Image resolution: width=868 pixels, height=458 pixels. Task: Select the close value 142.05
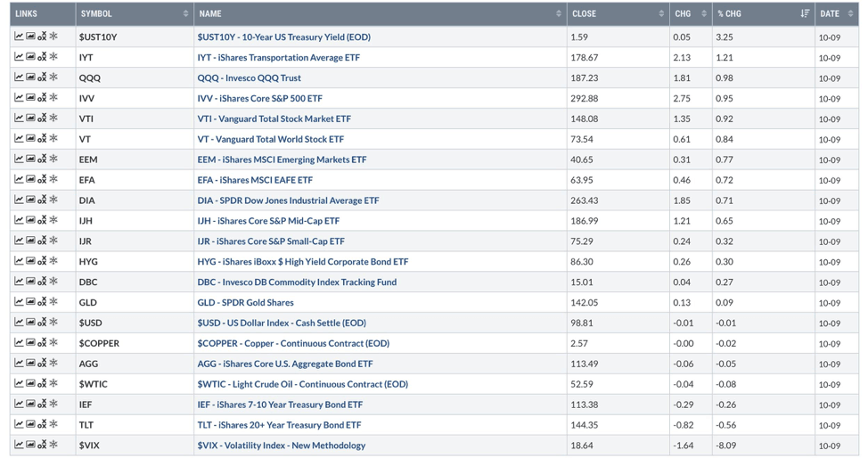584,302
